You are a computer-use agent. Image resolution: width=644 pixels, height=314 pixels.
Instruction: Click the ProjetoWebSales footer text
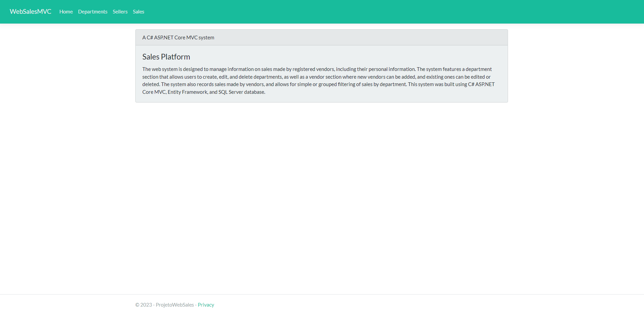click(x=175, y=305)
